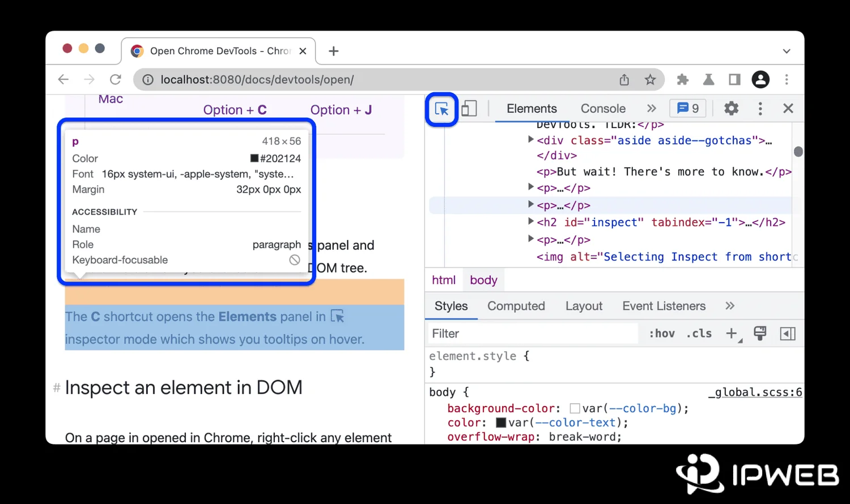Viewport: 850px width, 504px height.
Task: Select the 'But wait!' paragraph node
Action: pyautogui.click(x=664, y=172)
